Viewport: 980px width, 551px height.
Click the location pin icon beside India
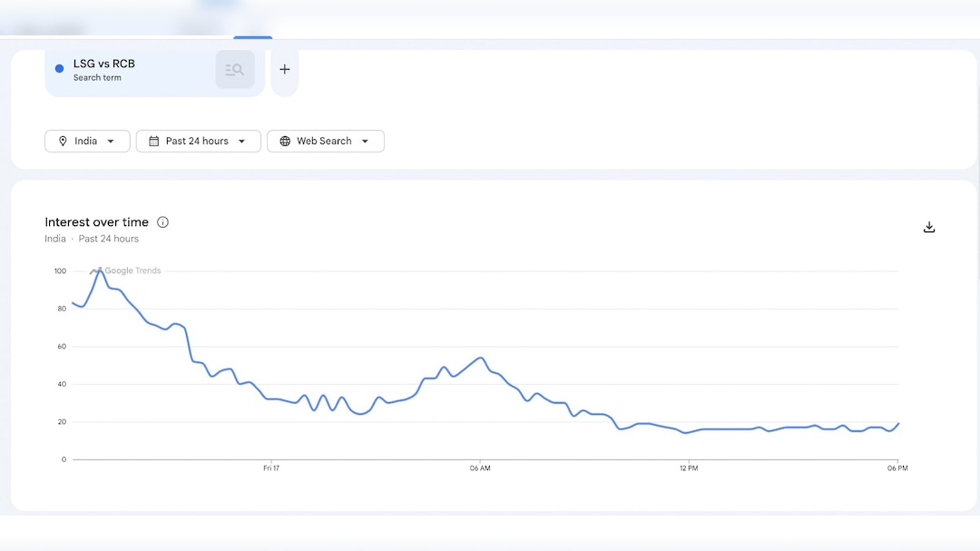click(x=63, y=142)
